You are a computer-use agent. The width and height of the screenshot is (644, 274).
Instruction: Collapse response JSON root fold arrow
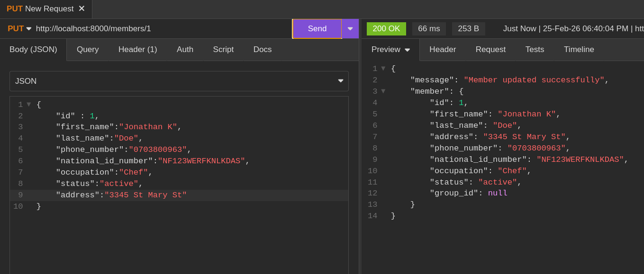[383, 69]
